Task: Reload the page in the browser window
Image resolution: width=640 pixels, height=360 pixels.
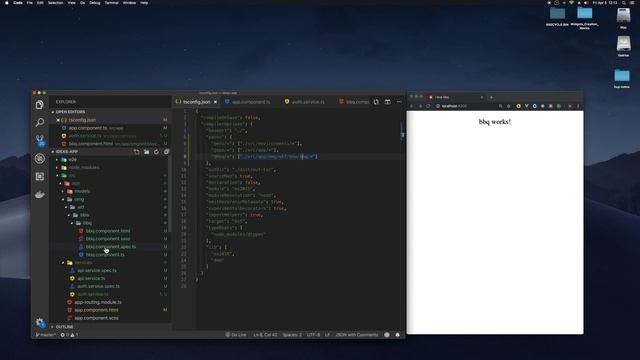Action: tap(428, 106)
